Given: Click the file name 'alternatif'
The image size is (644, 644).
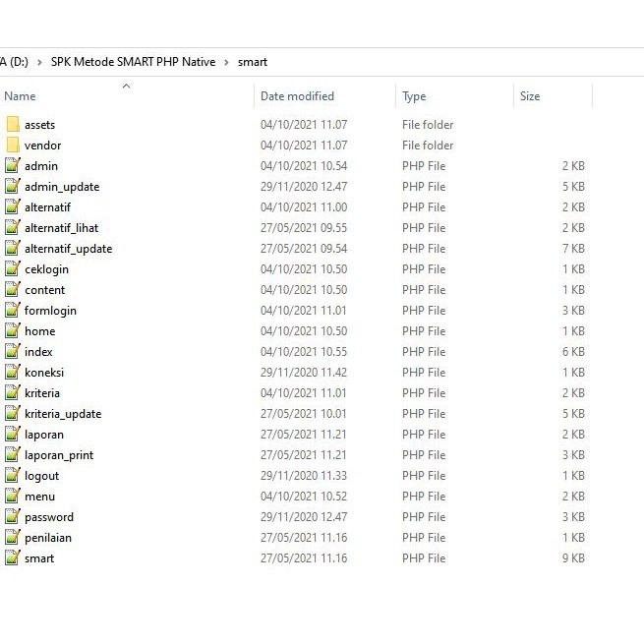Looking at the screenshot, I should pos(47,207).
